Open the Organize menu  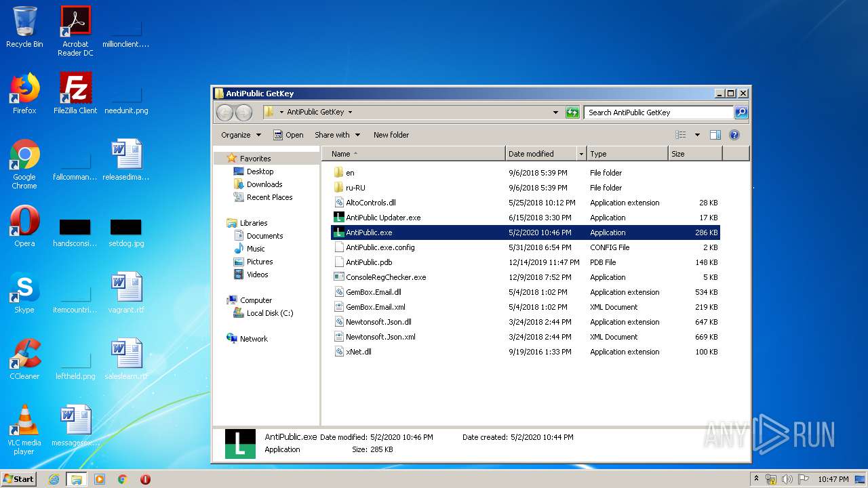[241, 135]
